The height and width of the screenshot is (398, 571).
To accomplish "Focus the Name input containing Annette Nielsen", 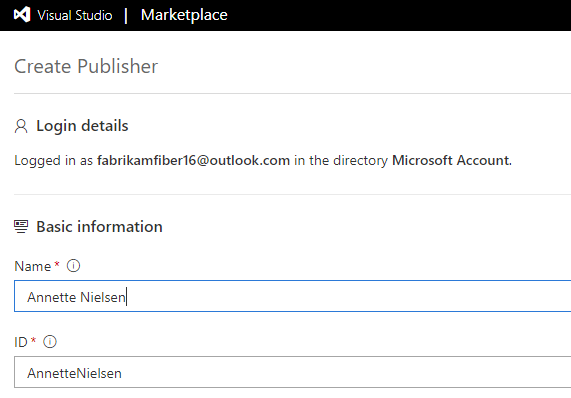I will coord(292,296).
